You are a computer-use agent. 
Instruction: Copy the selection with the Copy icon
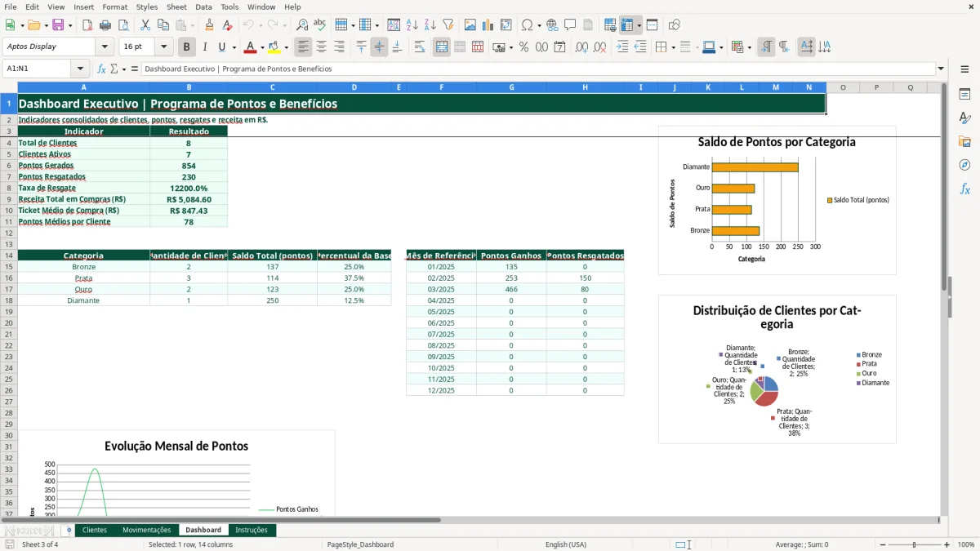[163, 25]
